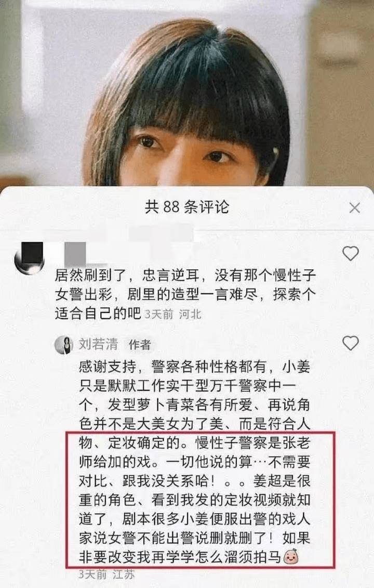Click the 3天前 timestamp under 刘若清's reply

point(92,574)
